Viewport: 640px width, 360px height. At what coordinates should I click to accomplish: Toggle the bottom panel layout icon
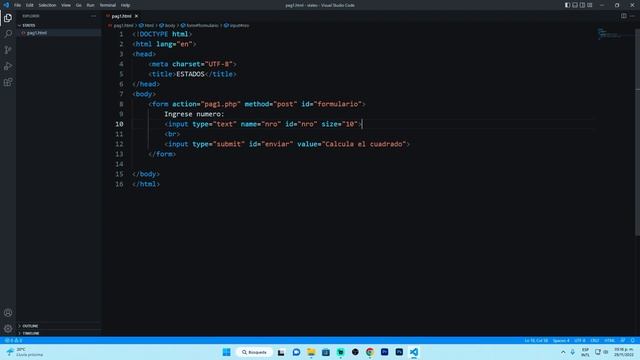[x=575, y=5]
